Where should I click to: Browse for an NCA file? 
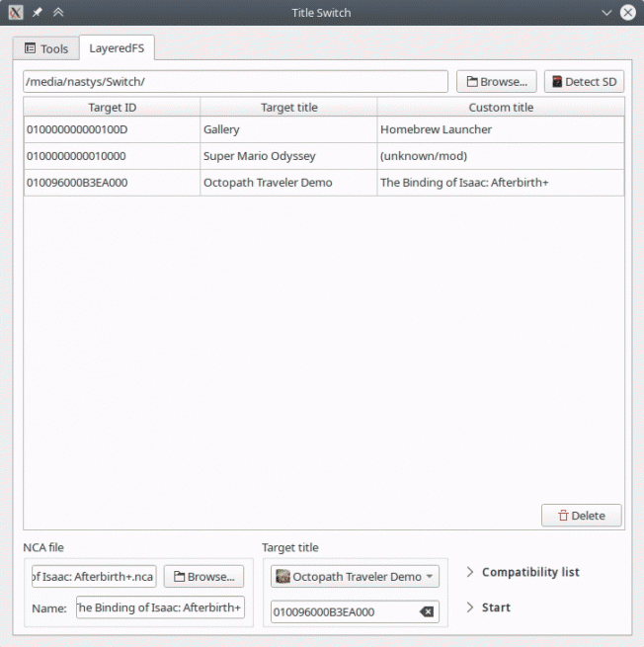[x=203, y=577]
